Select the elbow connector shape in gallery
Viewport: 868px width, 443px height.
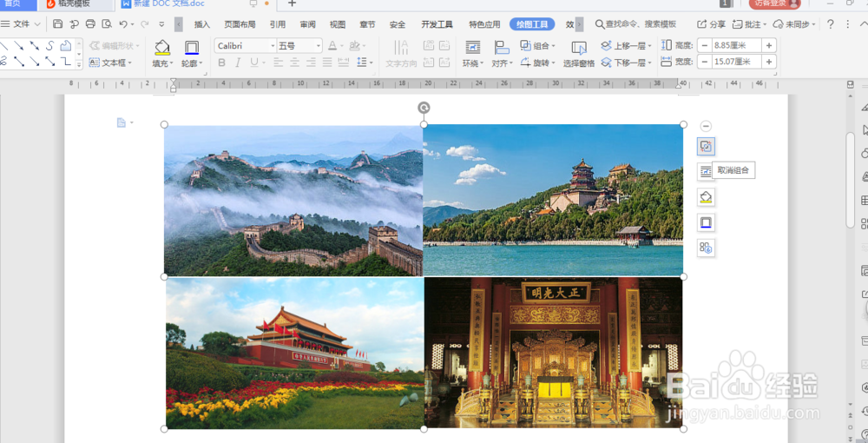pos(66,62)
